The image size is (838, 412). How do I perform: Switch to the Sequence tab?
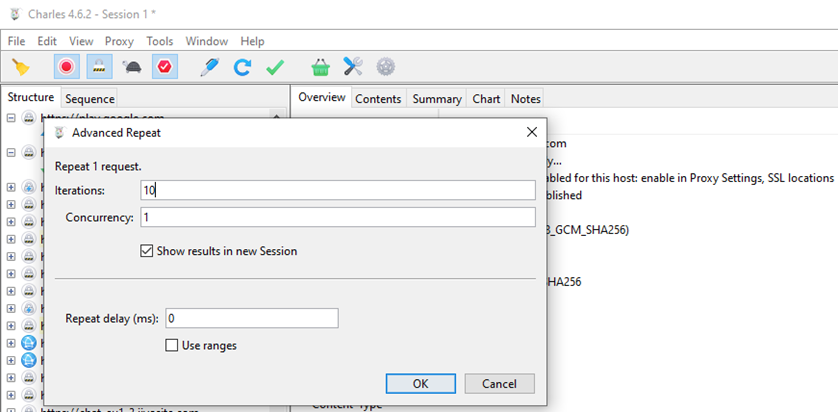[x=90, y=98]
